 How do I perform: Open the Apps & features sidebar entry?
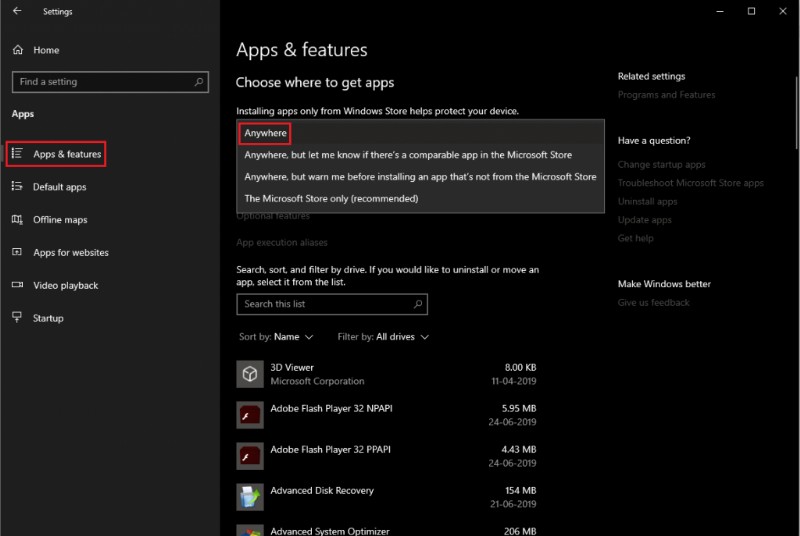click(x=56, y=154)
